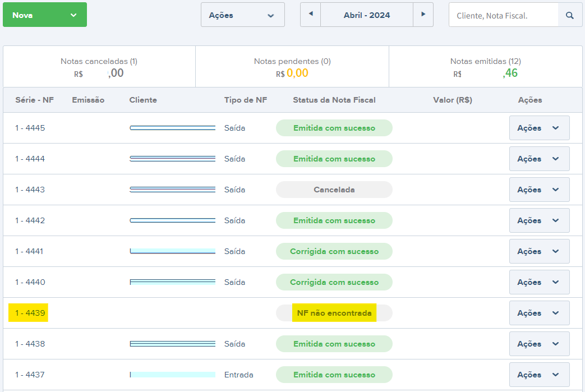585x392 pixels.
Task: Sort by Série - NF column header
Action: (x=34, y=100)
